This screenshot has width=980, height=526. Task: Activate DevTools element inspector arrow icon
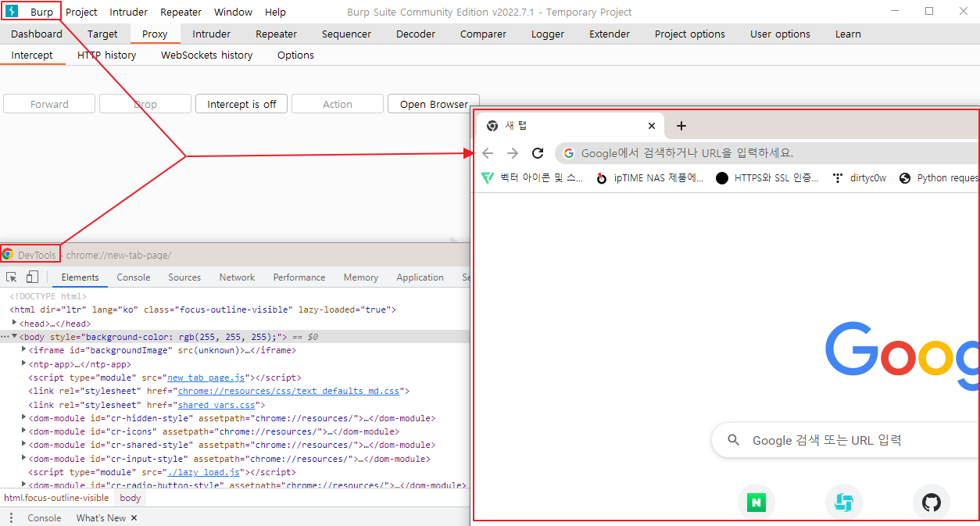pos(12,277)
